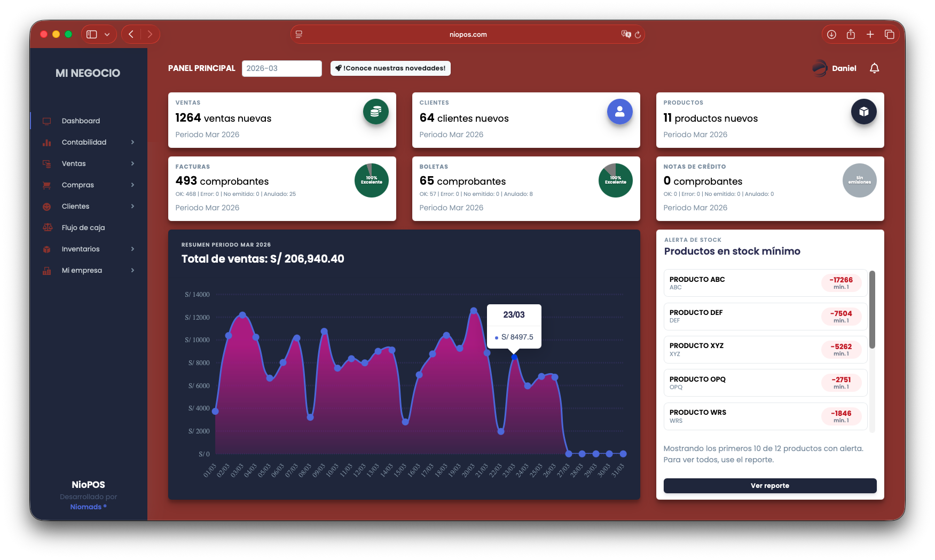Click the person icon on the Clientes card
Screen dimensions: 935x560
(619, 112)
